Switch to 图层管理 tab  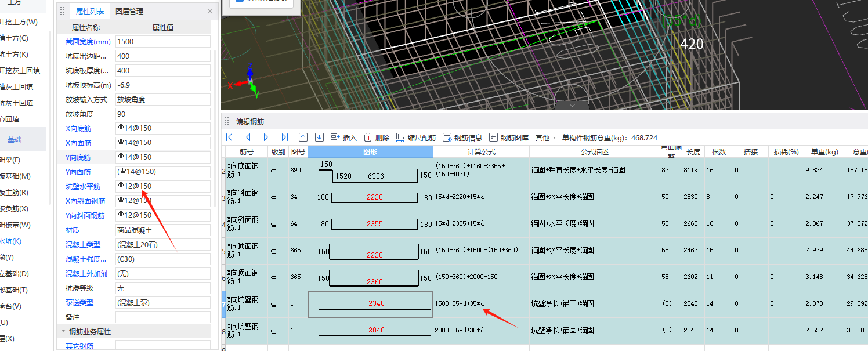129,11
